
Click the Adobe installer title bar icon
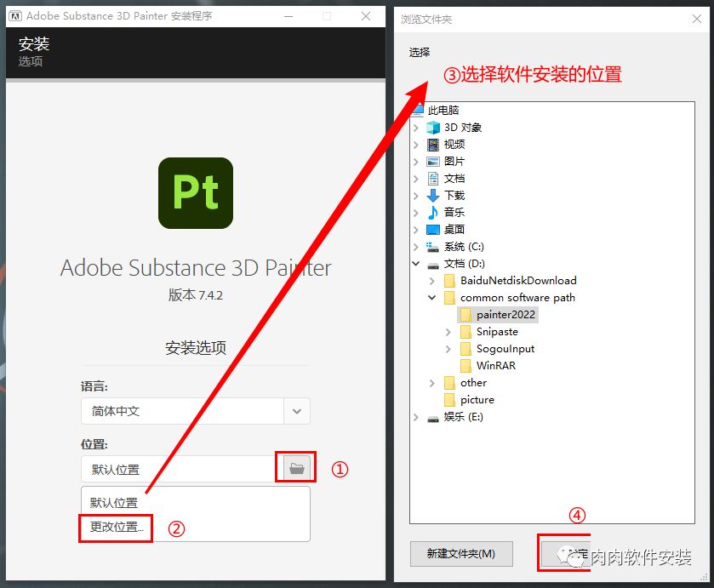point(15,16)
